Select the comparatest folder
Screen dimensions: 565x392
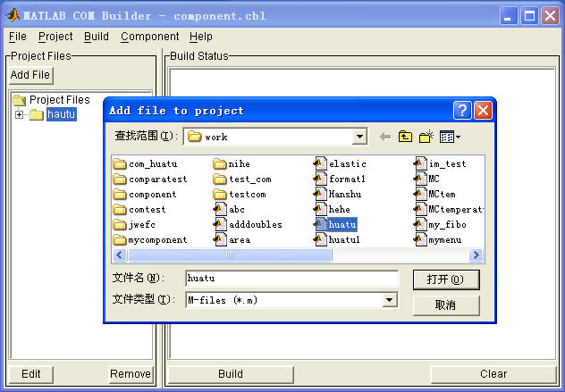pyautogui.click(x=150, y=179)
